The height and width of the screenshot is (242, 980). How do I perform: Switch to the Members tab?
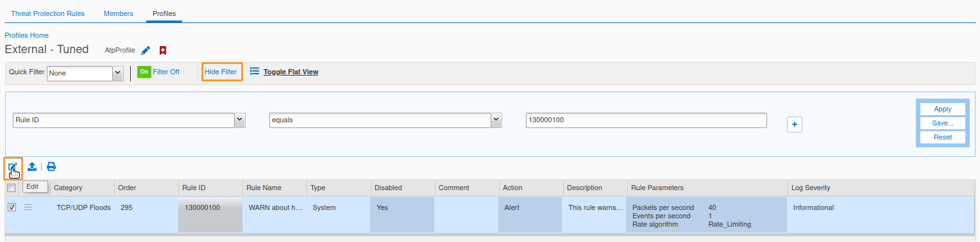[119, 13]
